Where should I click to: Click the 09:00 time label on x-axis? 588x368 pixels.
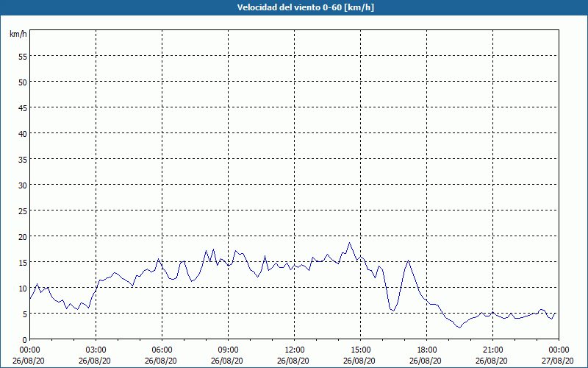click(x=228, y=350)
